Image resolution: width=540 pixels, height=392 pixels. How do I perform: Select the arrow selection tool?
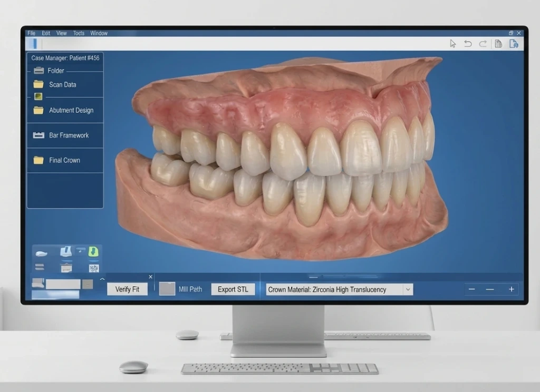[x=453, y=44]
